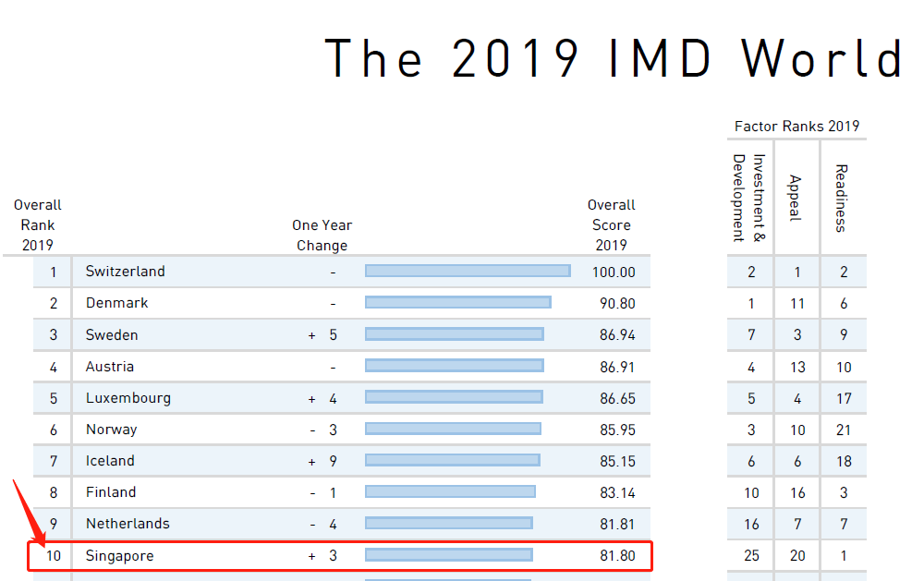Click the Overall Rank 2019 column header
The image size is (924, 581).
(38, 224)
